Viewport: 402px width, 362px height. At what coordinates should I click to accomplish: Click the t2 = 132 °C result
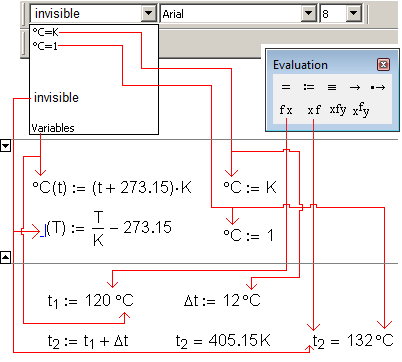pyautogui.click(x=353, y=341)
